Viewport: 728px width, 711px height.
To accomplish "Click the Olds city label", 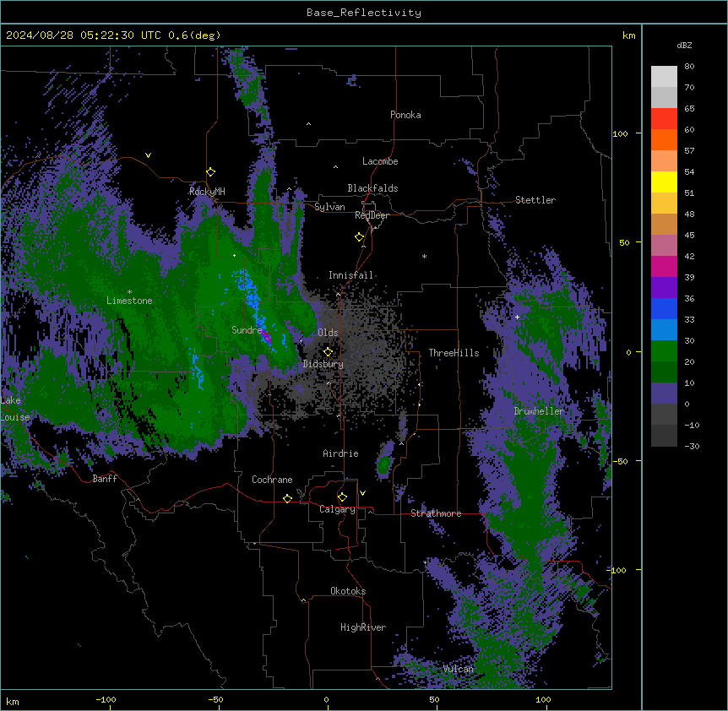I will tap(328, 333).
